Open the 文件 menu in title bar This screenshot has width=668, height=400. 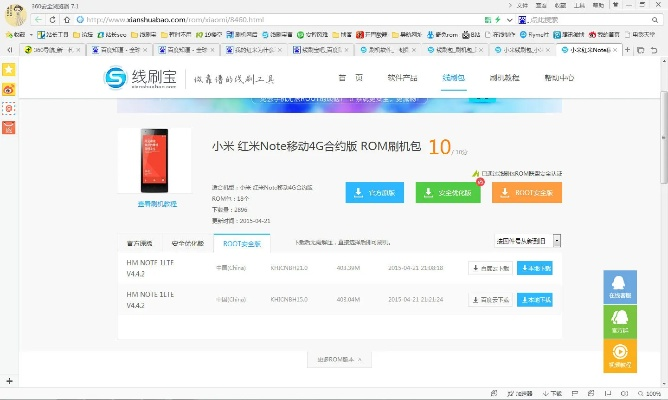pos(522,5)
